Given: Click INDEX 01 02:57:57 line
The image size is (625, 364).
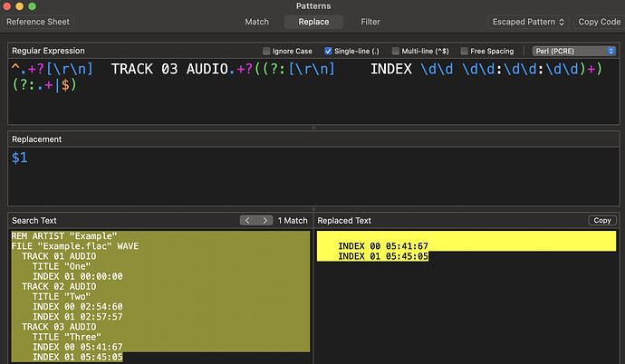Looking at the screenshot, I should [77, 317].
